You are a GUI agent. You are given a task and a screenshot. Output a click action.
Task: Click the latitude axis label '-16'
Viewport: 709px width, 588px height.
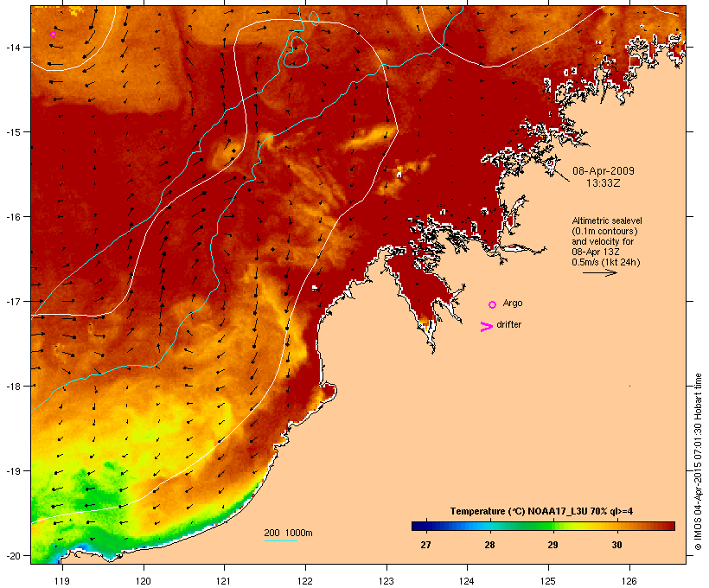pyautogui.click(x=12, y=217)
